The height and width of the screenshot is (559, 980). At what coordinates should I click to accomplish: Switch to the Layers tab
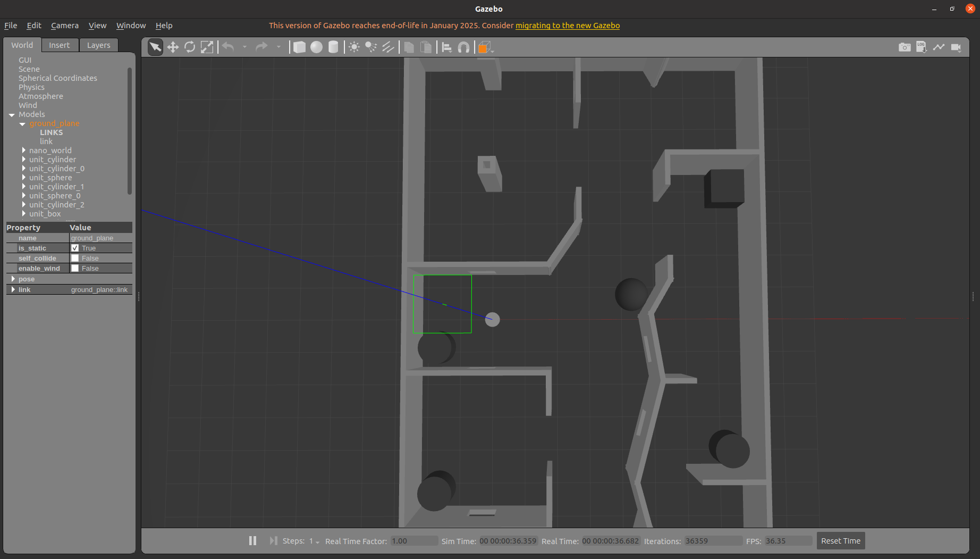99,45
